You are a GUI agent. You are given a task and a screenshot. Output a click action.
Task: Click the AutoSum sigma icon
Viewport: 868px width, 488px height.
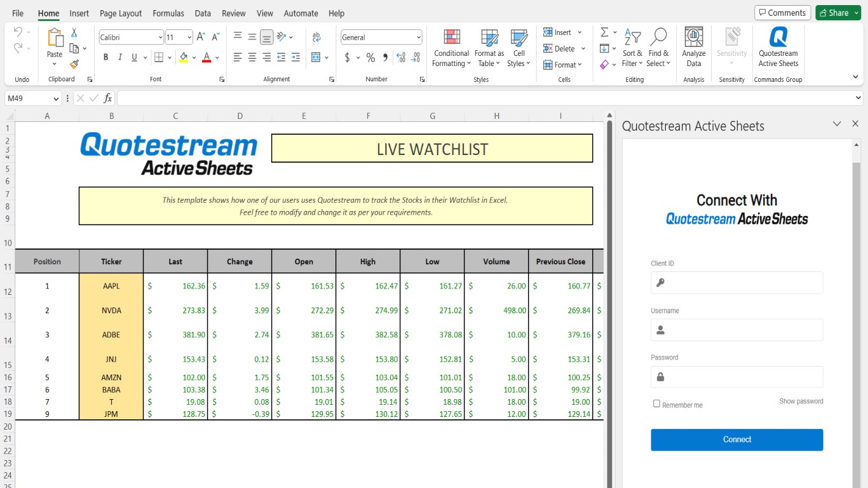pyautogui.click(x=604, y=32)
